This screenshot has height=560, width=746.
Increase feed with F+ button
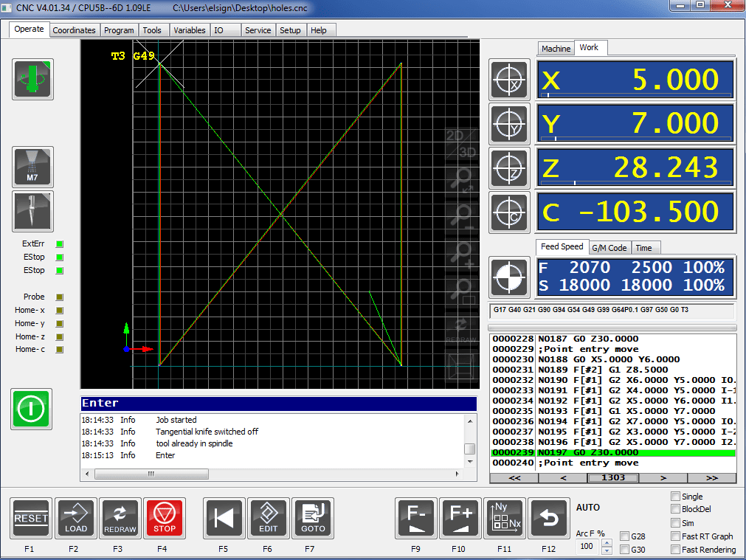click(460, 518)
